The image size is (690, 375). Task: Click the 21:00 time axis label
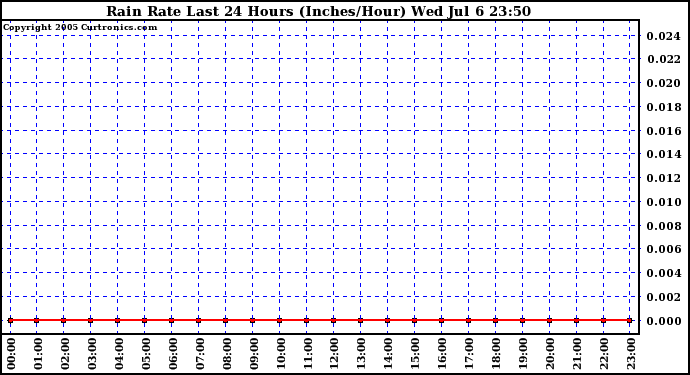click(577, 353)
